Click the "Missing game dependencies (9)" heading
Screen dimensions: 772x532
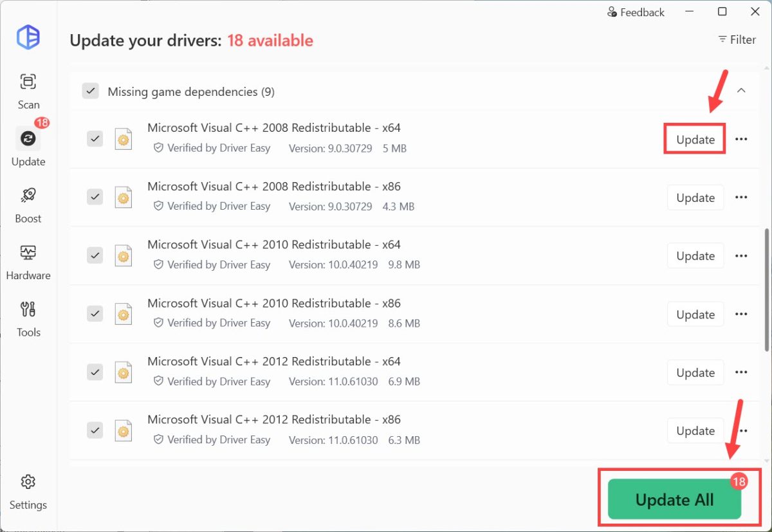click(x=191, y=91)
